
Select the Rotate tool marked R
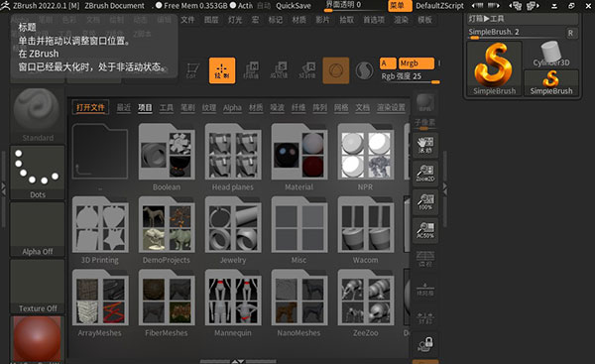click(307, 70)
